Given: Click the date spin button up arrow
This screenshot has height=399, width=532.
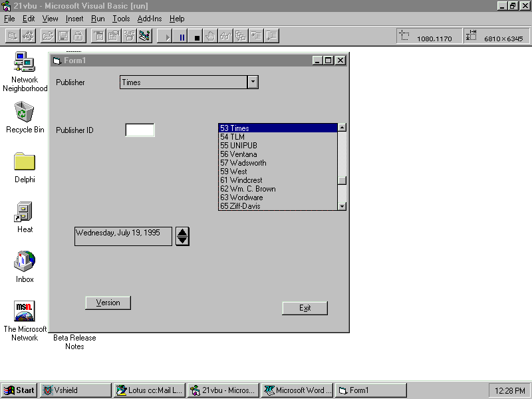Looking at the screenshot, I should pyautogui.click(x=182, y=232).
